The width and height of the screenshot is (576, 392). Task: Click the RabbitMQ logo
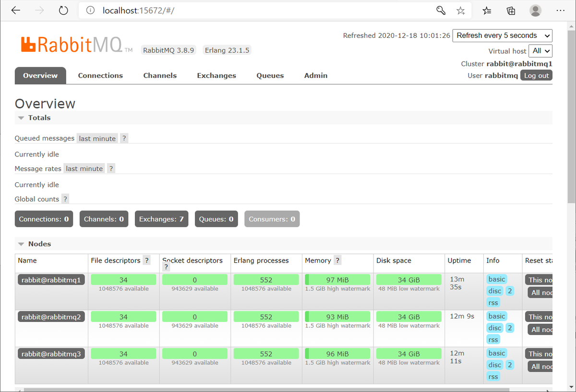click(x=77, y=44)
